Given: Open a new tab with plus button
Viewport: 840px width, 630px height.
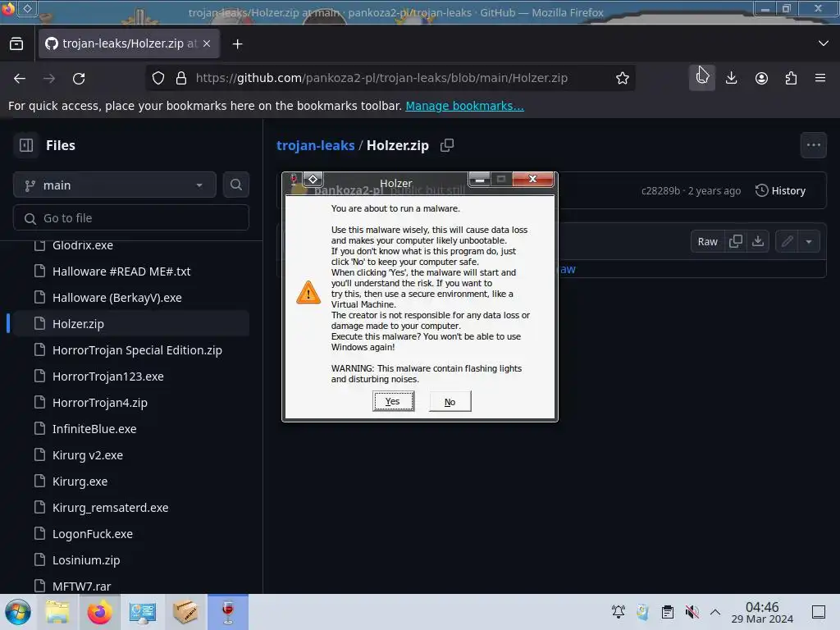Looking at the screenshot, I should coord(237,44).
